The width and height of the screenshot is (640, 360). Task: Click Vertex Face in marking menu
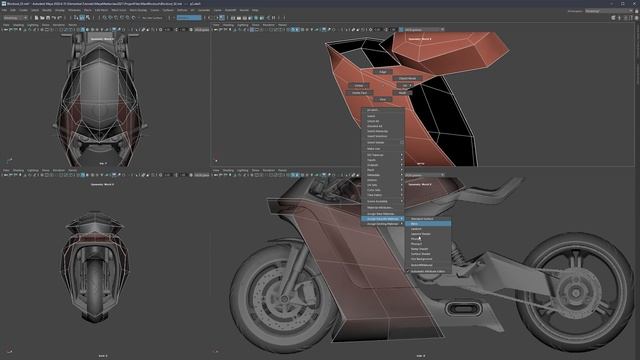point(359,93)
